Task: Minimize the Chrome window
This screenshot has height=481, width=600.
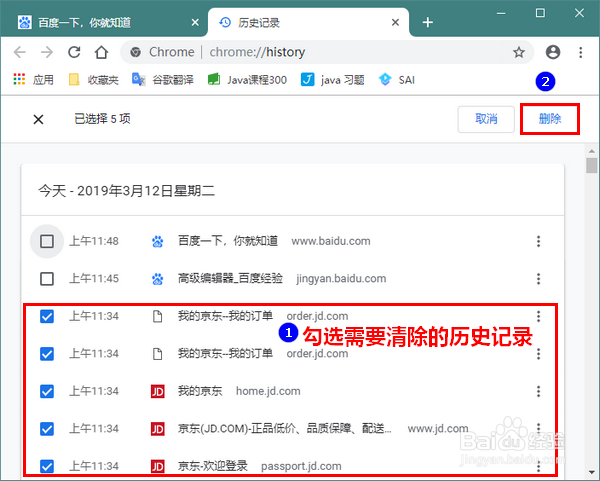Action: tap(501, 13)
